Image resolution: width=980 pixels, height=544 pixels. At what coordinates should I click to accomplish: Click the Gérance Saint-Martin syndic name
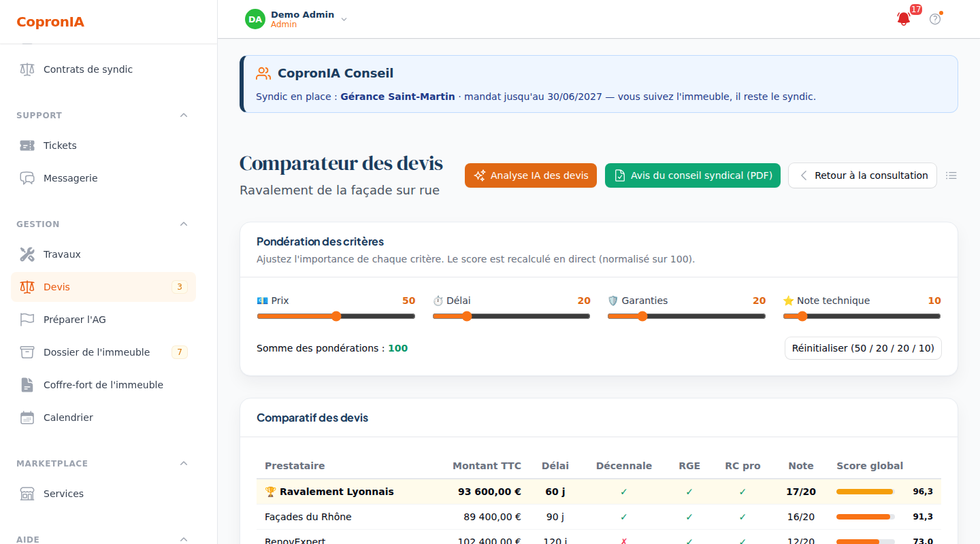pos(397,97)
